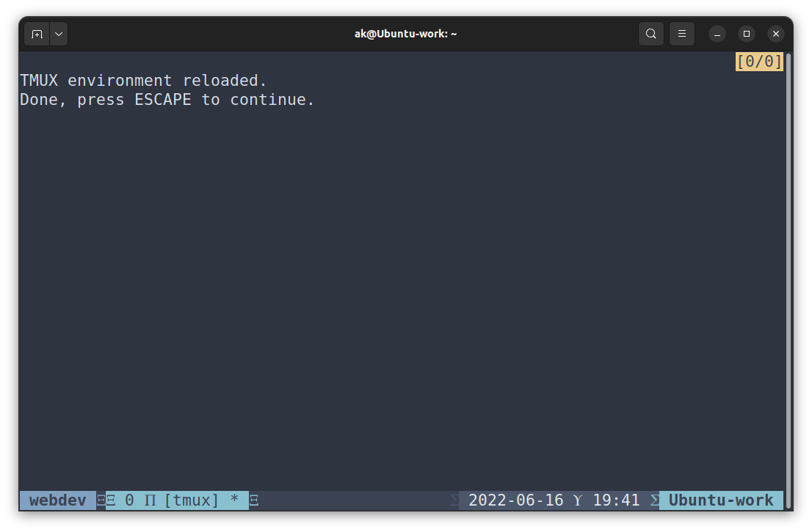Open the terminal search icon
The image size is (812, 532).
coord(650,34)
